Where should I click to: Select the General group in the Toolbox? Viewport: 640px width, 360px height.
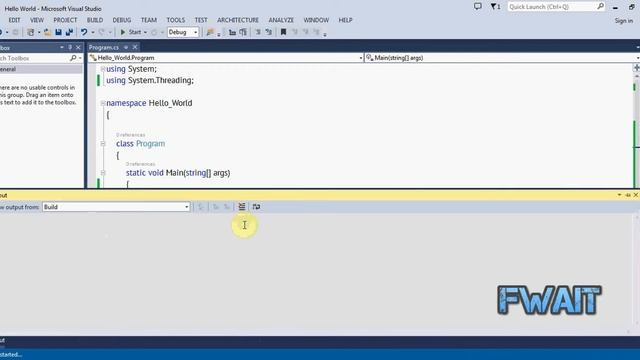point(41,69)
